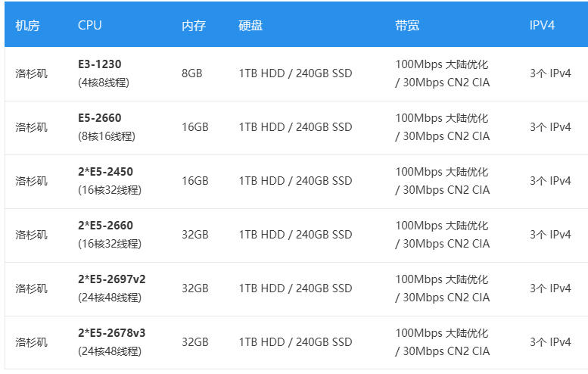588x374 pixels.
Task: Click 洛杉矶 in the E3-1230 row
Action: [32, 73]
